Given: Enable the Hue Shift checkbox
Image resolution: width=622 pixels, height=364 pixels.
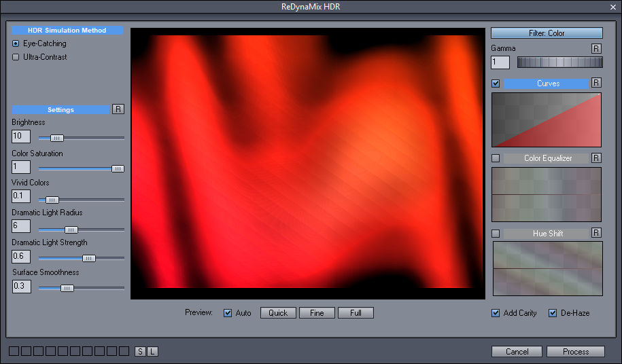Looking at the screenshot, I should tap(496, 234).
